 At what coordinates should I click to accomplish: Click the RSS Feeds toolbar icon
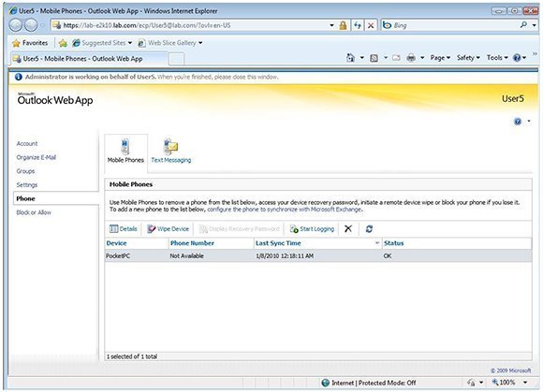[374, 58]
